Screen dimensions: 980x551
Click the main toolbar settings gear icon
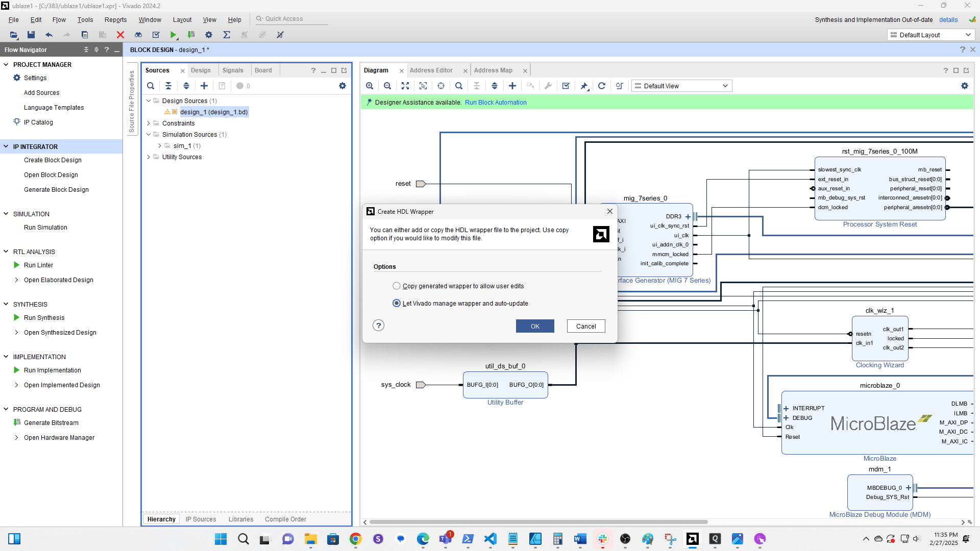point(209,35)
